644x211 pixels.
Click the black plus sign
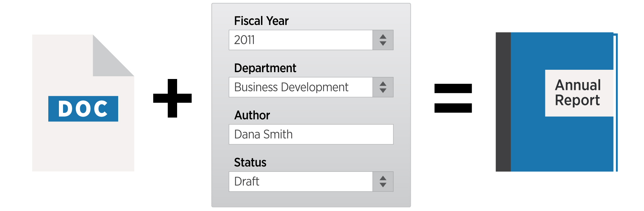pyautogui.click(x=172, y=98)
